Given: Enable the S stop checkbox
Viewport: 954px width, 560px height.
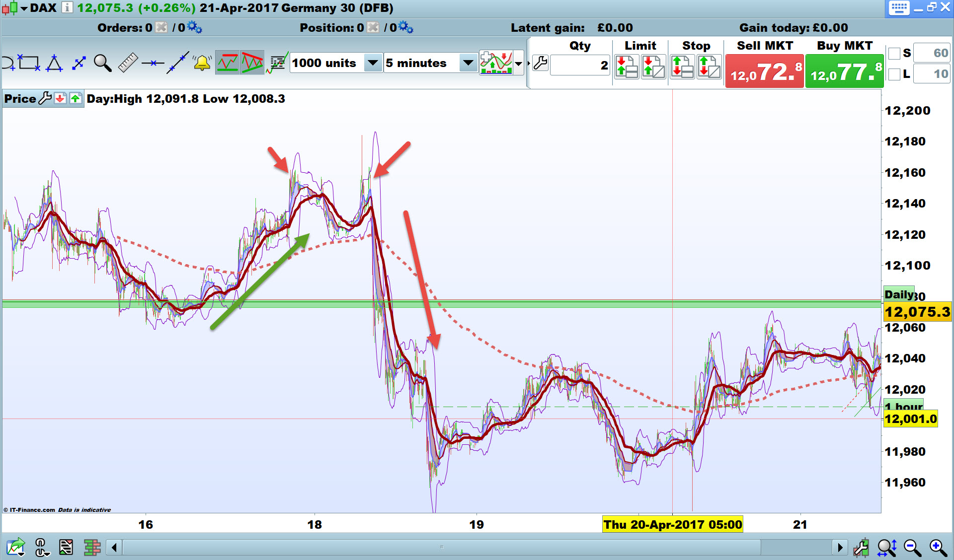Looking at the screenshot, I should pyautogui.click(x=894, y=53).
